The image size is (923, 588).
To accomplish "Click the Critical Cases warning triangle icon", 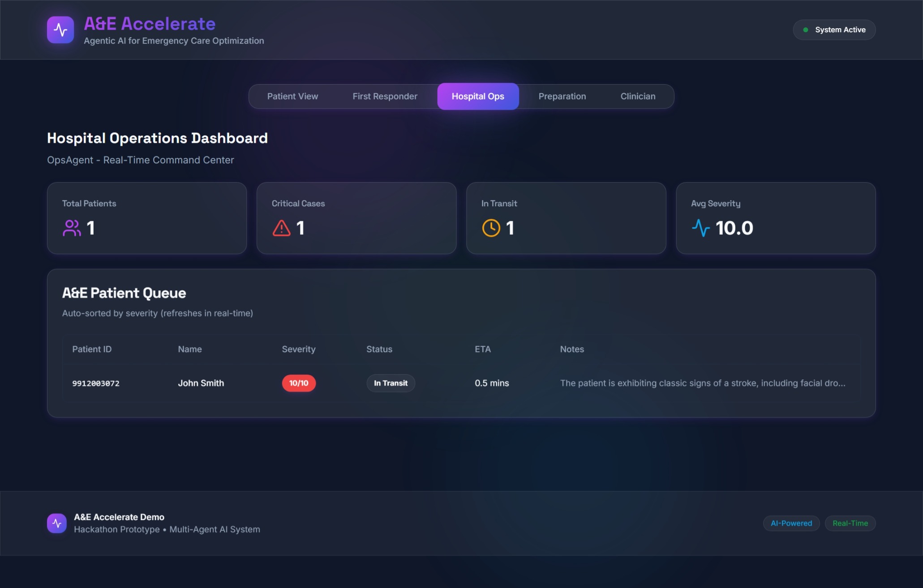I will (281, 228).
